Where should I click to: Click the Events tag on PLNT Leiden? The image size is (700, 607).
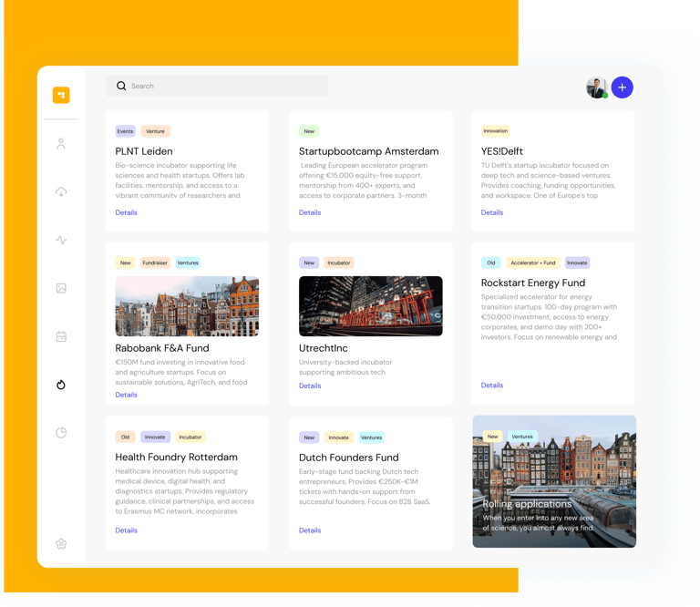(x=126, y=131)
